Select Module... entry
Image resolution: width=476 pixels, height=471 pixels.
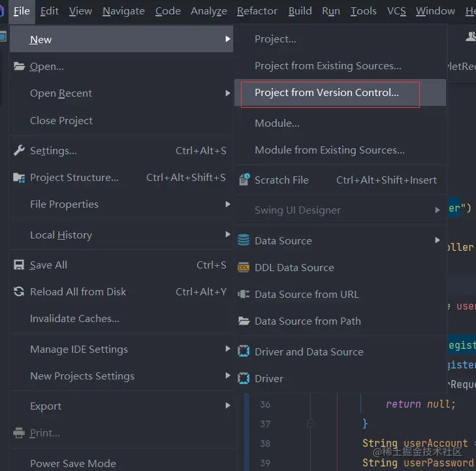[340, 123]
